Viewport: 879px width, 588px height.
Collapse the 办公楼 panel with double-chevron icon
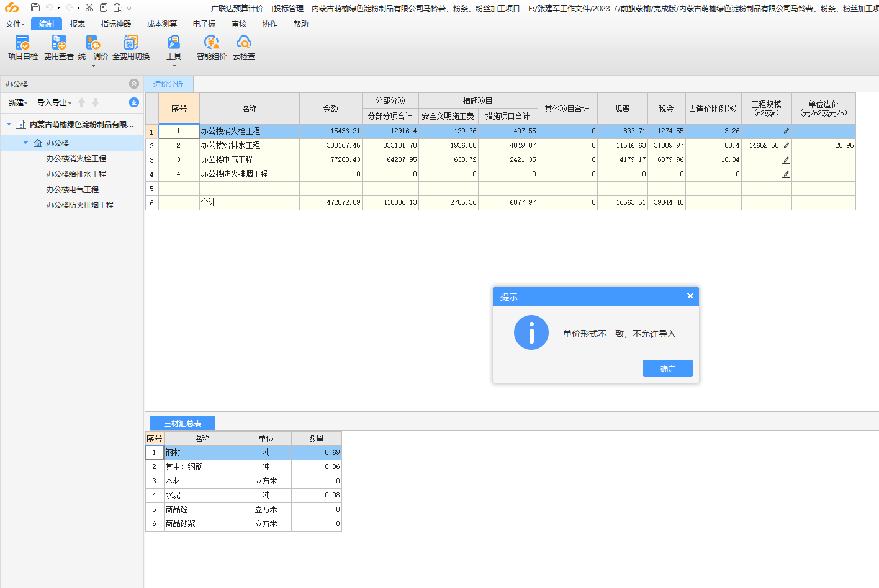click(x=134, y=84)
